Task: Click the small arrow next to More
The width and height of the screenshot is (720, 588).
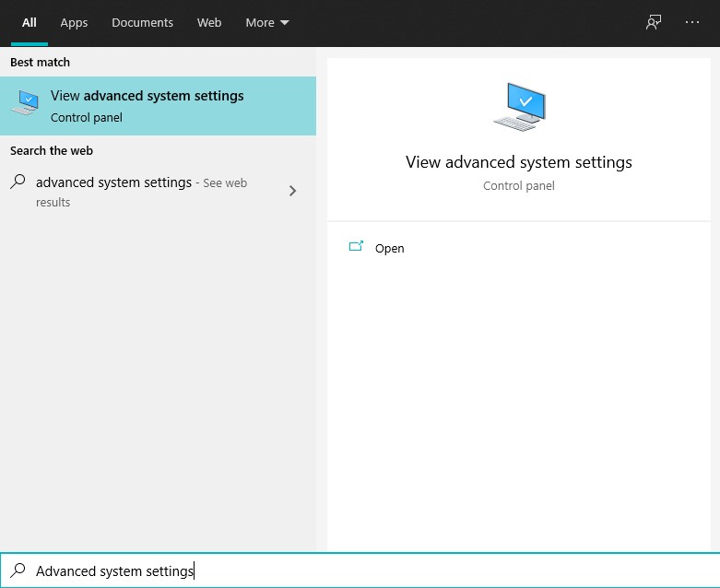Action: tap(284, 23)
